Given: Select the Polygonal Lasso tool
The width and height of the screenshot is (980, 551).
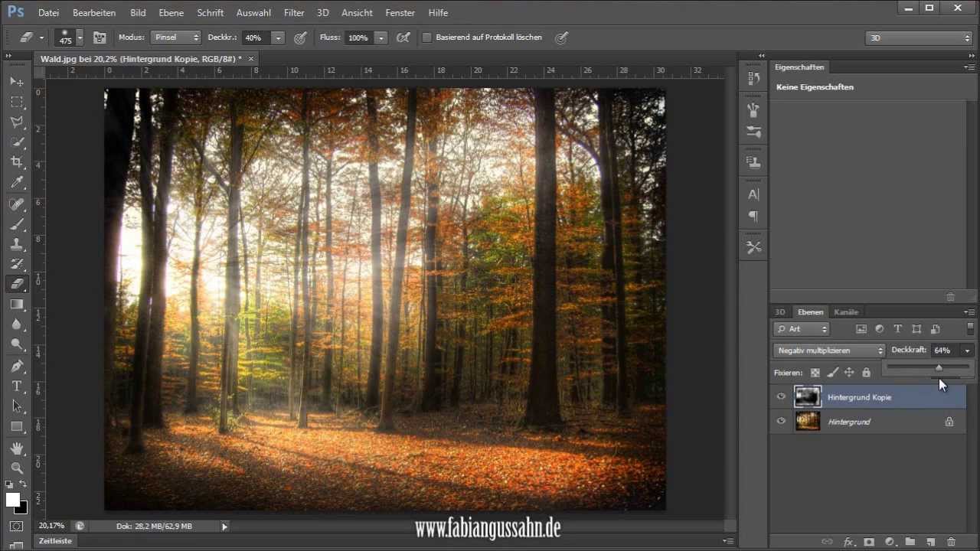Looking at the screenshot, I should coord(17,122).
